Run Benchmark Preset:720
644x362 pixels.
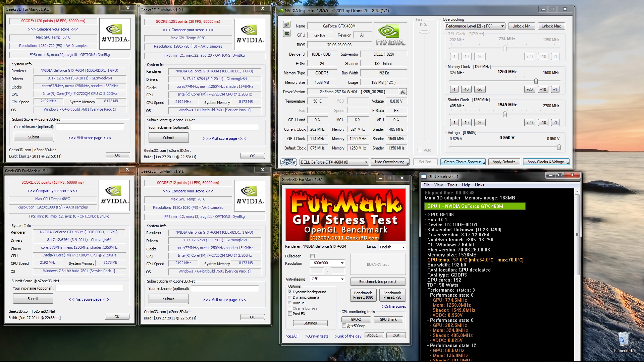tap(392, 295)
